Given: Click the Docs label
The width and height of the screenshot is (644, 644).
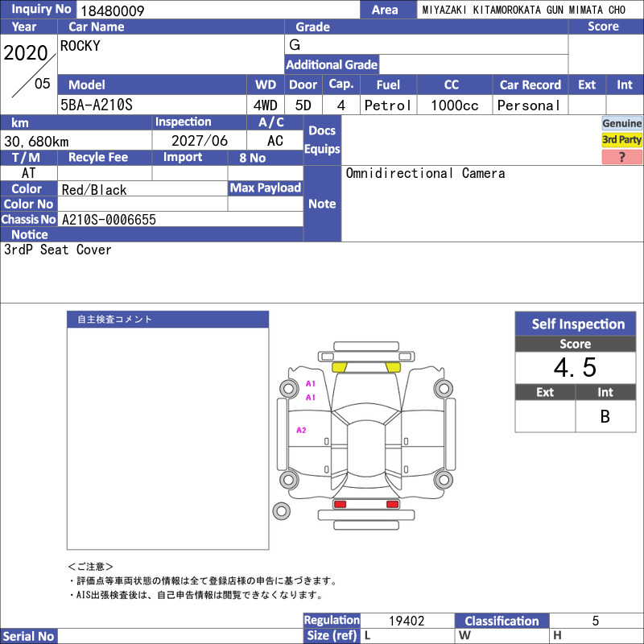Looking at the screenshot, I should coord(323,130).
